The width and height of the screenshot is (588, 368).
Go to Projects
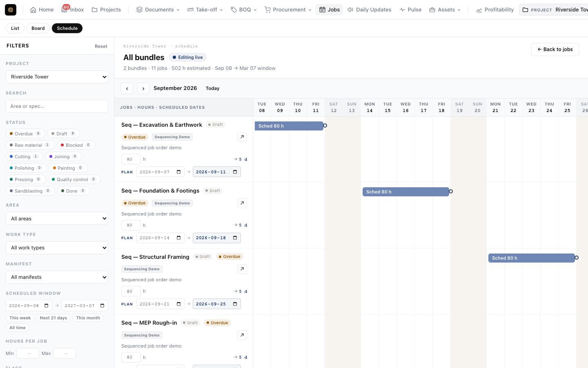tap(106, 10)
